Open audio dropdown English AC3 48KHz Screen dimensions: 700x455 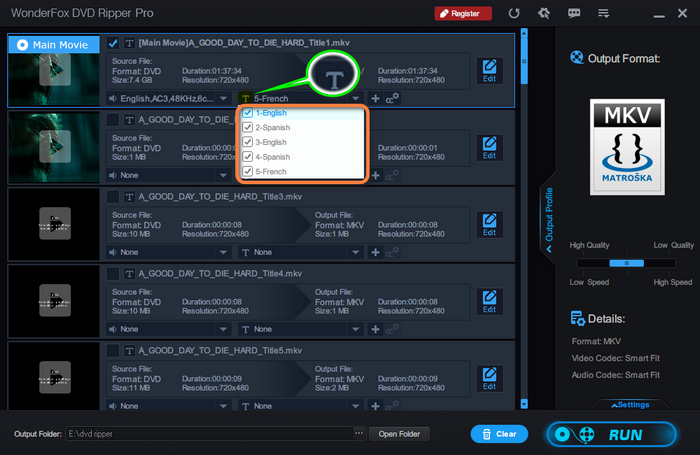coord(223,98)
